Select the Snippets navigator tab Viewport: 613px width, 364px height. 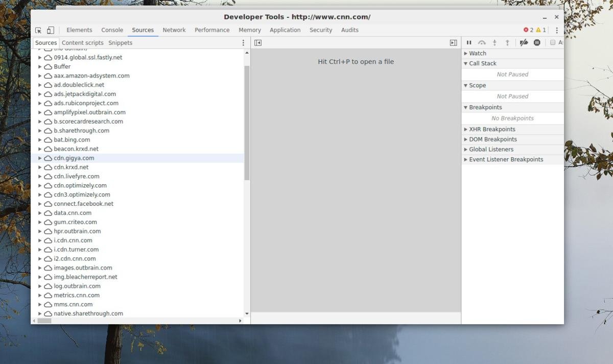pyautogui.click(x=120, y=43)
